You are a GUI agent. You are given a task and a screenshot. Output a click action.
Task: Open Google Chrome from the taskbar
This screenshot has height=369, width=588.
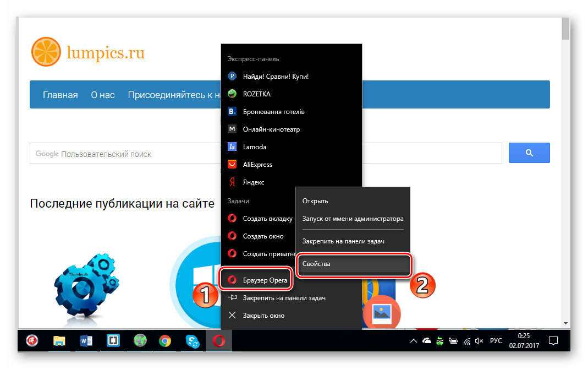(164, 341)
